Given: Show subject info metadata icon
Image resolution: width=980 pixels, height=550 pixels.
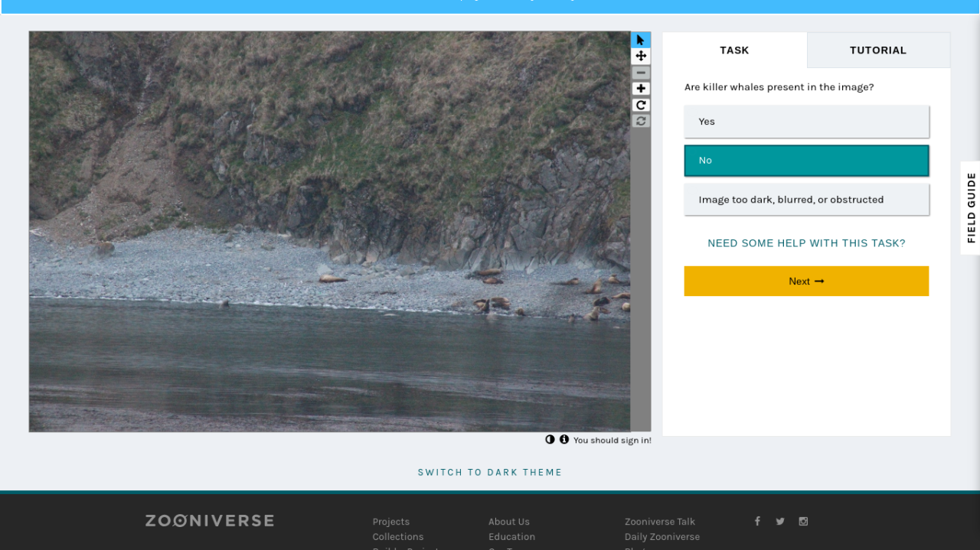Looking at the screenshot, I should [564, 440].
